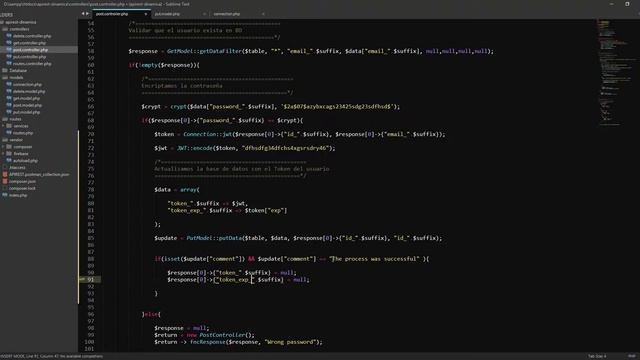640x360 pixels.
Task: Click the composer folder icon under vendor
Action: click(x=9, y=147)
